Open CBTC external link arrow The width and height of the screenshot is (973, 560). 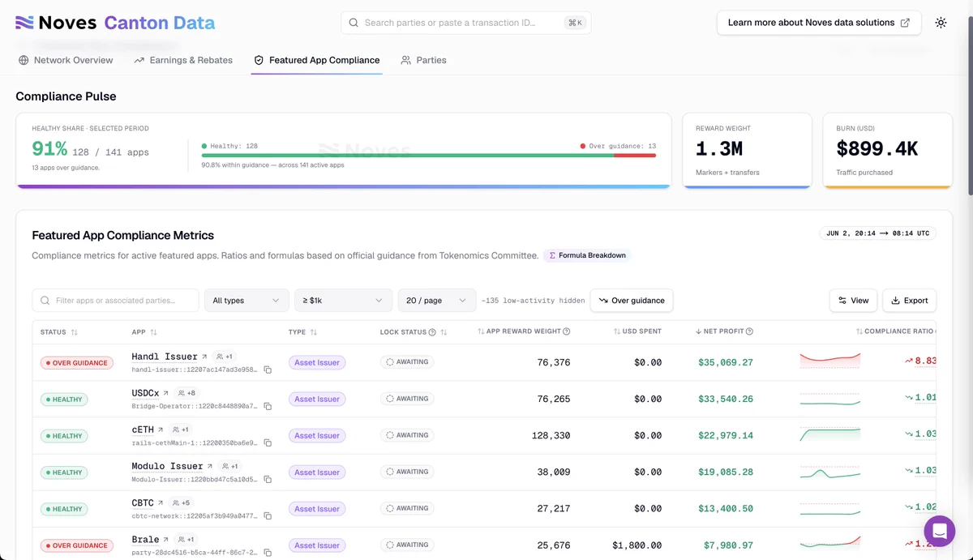point(161,502)
